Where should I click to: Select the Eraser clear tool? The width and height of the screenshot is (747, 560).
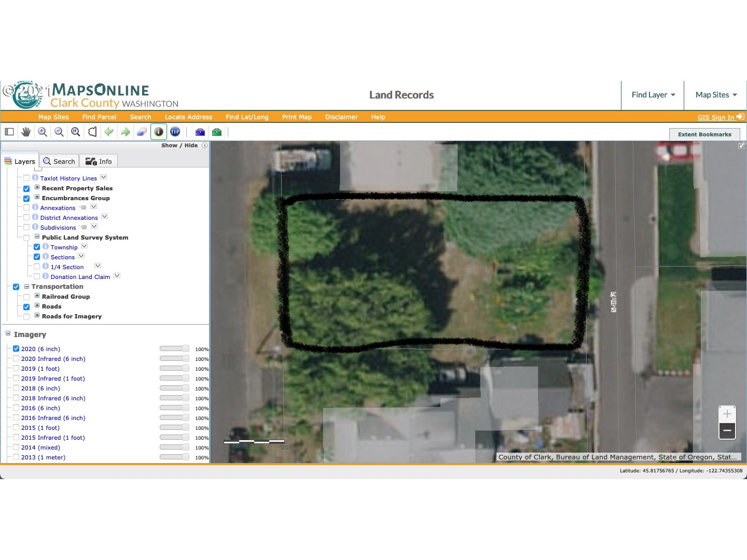tap(142, 132)
